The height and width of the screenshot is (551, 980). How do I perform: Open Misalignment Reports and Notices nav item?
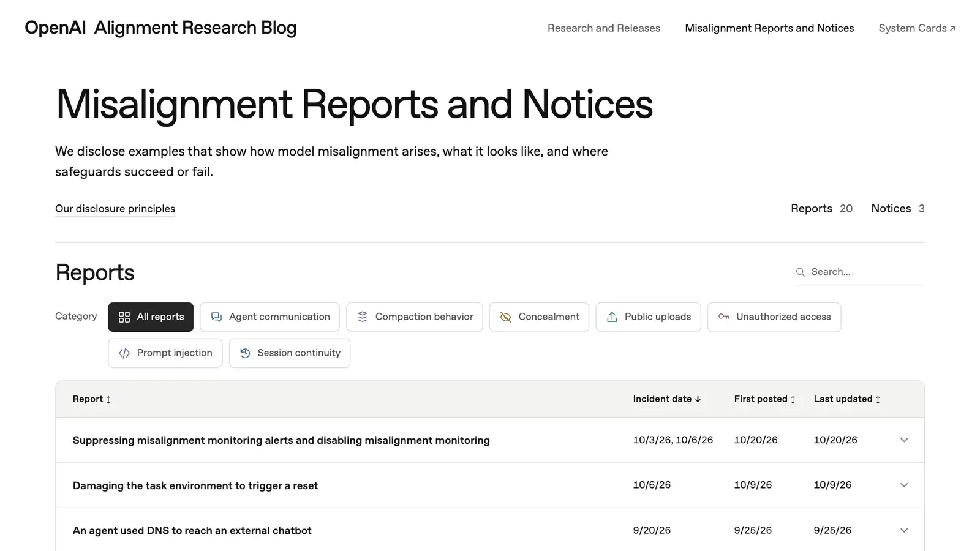tap(769, 28)
